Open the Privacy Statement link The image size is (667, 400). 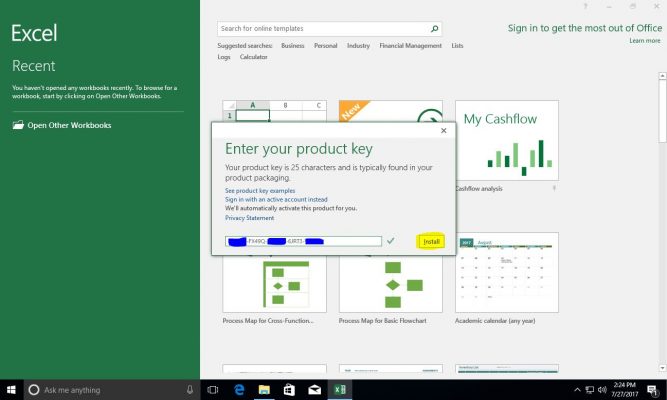pyautogui.click(x=249, y=218)
